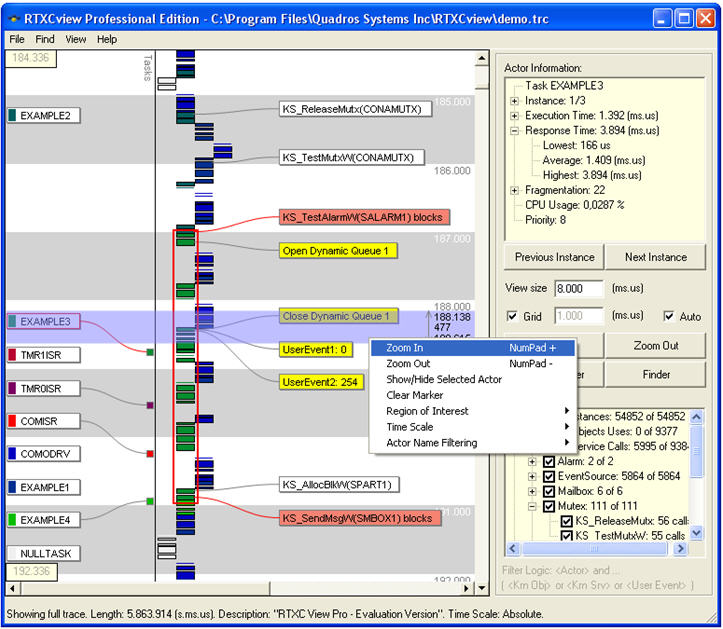The image size is (723, 629).
Task: Collapse the Mutex filter node
Action: [532, 506]
